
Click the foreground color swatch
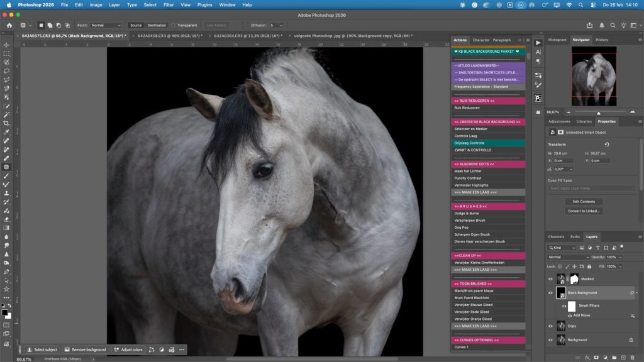[x=4, y=312]
